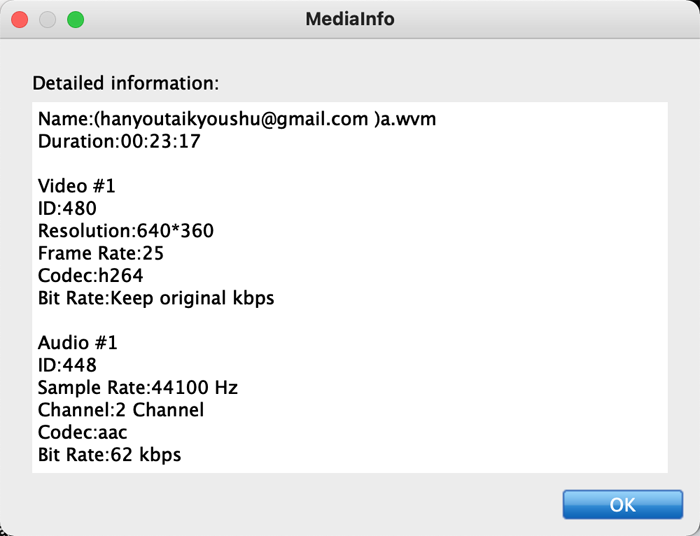The width and height of the screenshot is (700, 536).
Task: Click the Resolution:640*360 line
Action: click(x=126, y=231)
